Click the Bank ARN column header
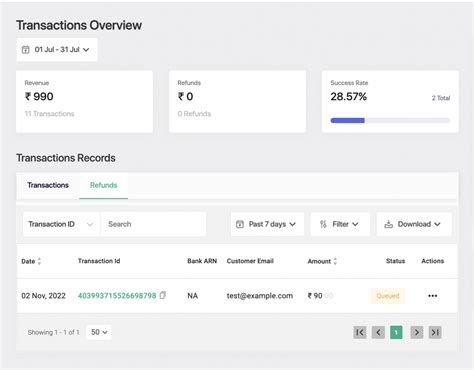 click(202, 261)
